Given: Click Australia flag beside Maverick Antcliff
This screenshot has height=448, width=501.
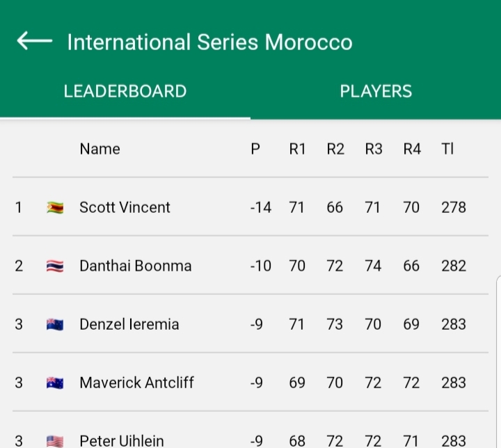Looking at the screenshot, I should tap(55, 383).
